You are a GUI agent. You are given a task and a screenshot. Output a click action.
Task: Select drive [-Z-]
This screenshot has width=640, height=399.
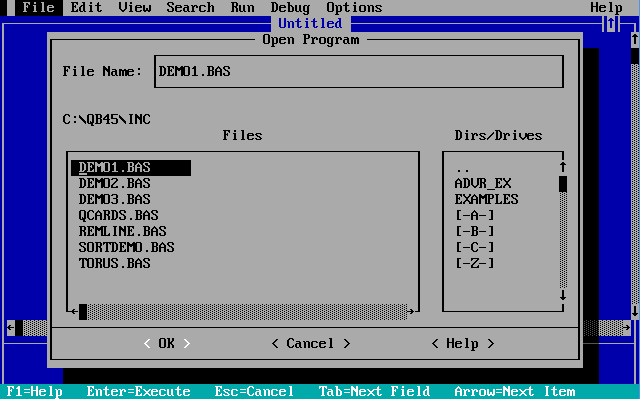pos(475,263)
